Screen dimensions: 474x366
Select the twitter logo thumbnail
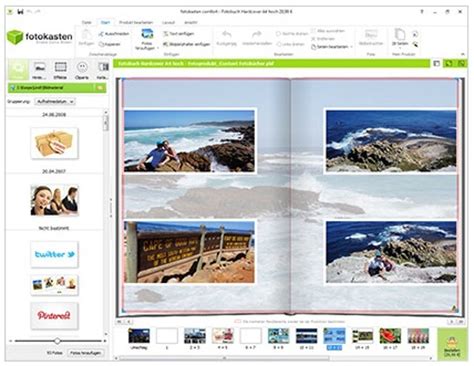coord(55,254)
